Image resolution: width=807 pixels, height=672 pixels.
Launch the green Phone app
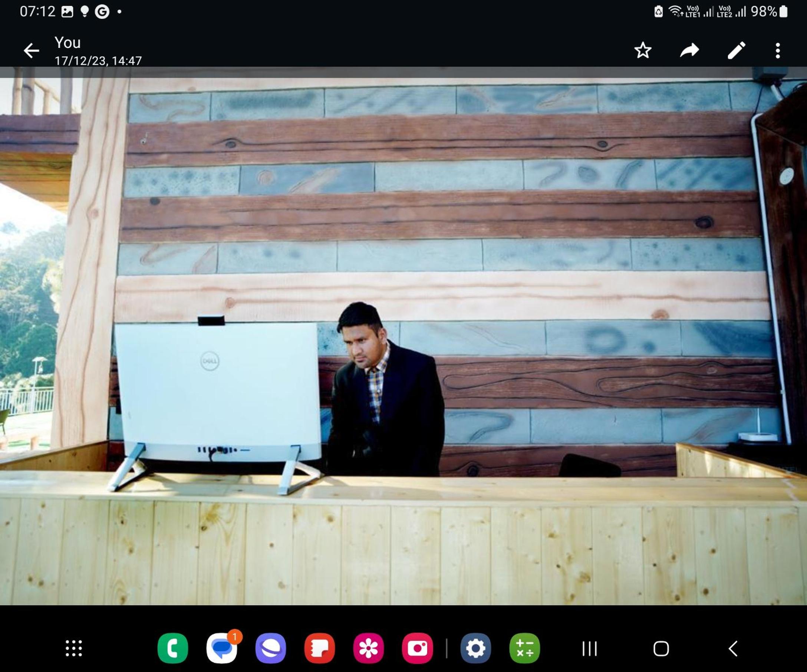(172, 648)
